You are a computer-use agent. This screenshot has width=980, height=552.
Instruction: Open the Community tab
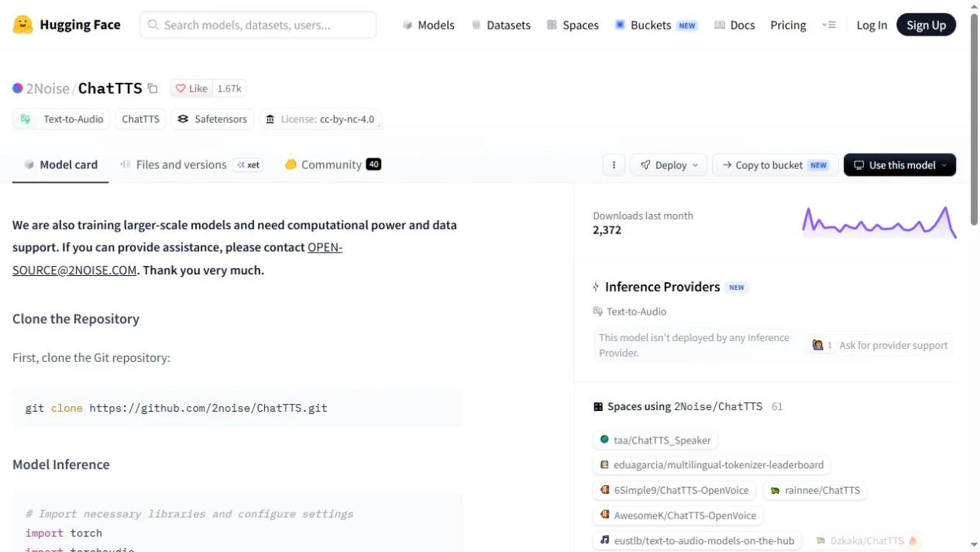[333, 164]
